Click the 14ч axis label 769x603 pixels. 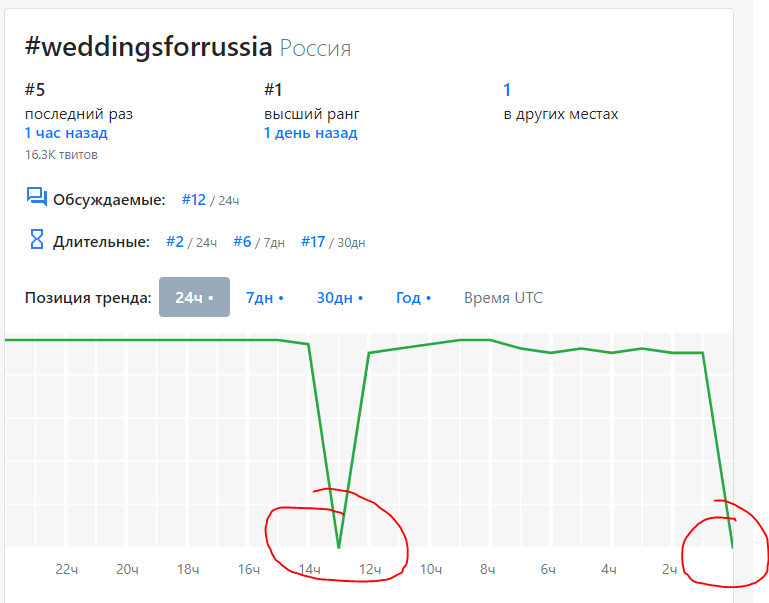coord(309,569)
